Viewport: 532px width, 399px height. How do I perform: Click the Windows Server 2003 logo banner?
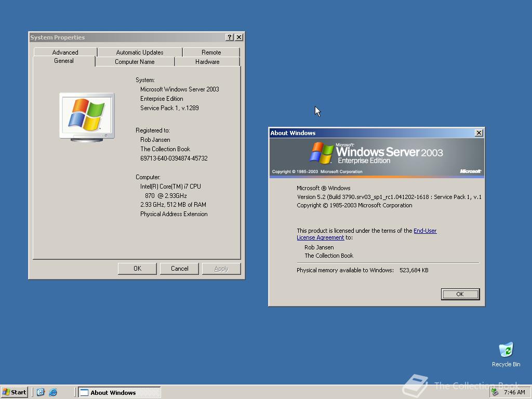click(x=377, y=158)
